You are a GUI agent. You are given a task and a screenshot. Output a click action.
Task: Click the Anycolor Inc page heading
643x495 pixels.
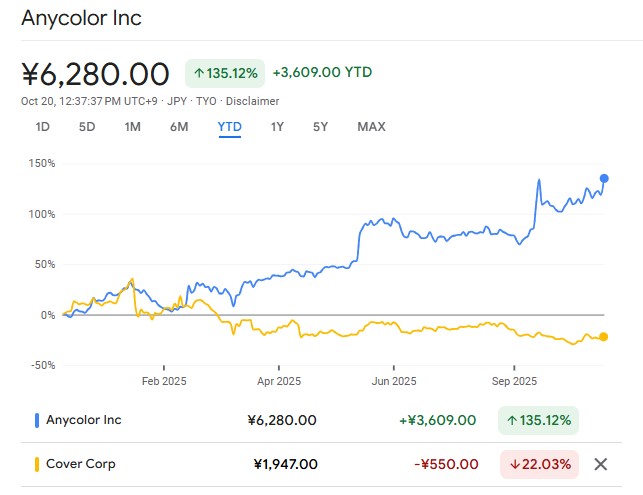coord(82,18)
